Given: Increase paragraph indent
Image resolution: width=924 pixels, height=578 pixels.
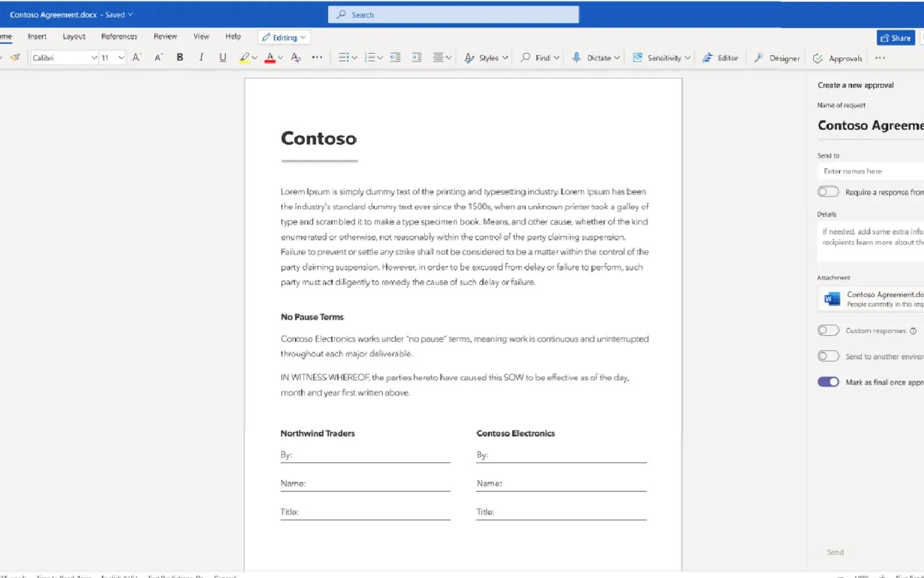Looking at the screenshot, I should [416, 57].
